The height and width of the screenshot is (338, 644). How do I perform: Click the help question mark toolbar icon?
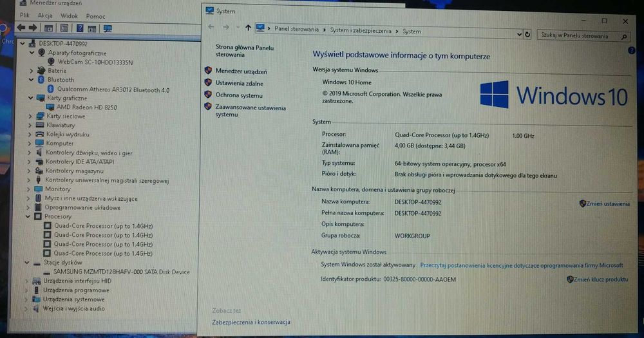(80, 28)
